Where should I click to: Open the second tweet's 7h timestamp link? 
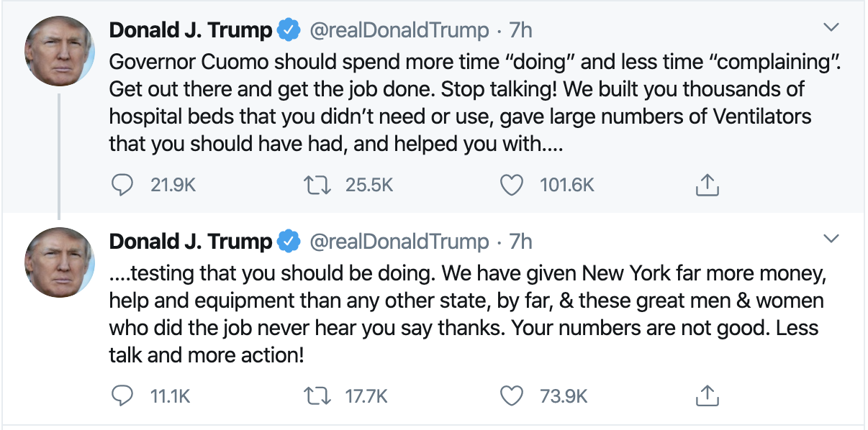tap(520, 242)
